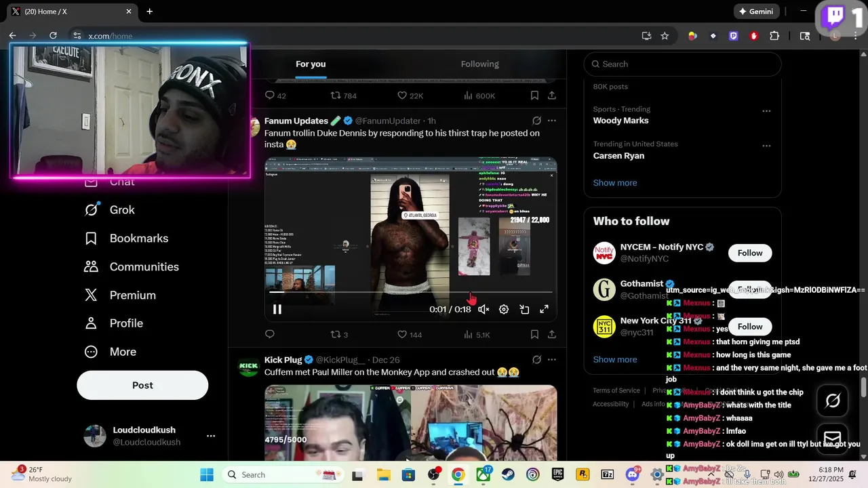Open the Kick Plug video thumbnail
The image size is (868, 488).
click(411, 423)
